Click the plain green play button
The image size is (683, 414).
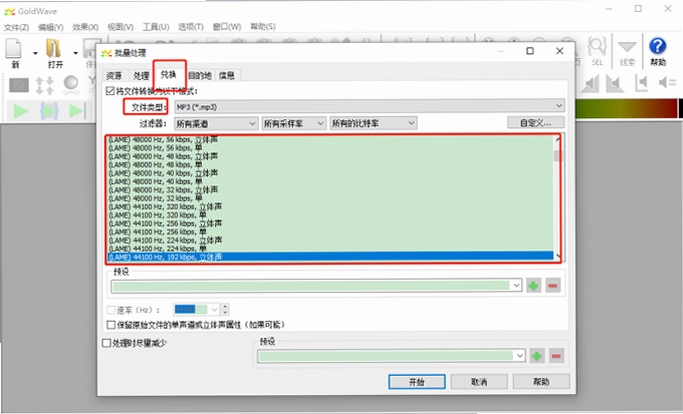(x=20, y=111)
